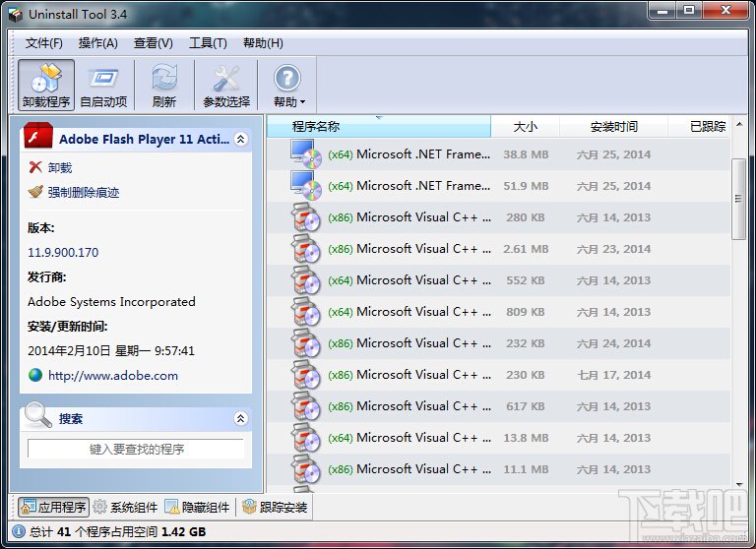The width and height of the screenshot is (756, 549).
Task: Select the 2.61 MB size cell
Action: (526, 249)
